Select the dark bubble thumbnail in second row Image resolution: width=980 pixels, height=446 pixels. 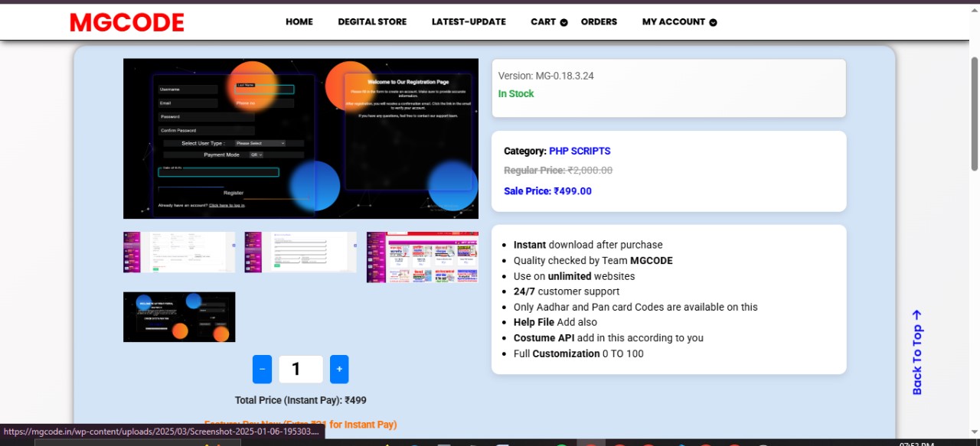pos(179,317)
